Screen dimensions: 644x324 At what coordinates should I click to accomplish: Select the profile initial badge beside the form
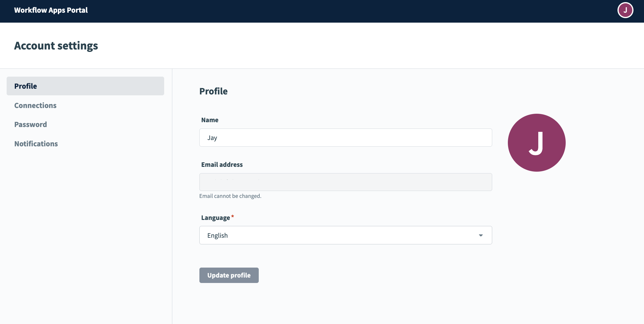[537, 142]
